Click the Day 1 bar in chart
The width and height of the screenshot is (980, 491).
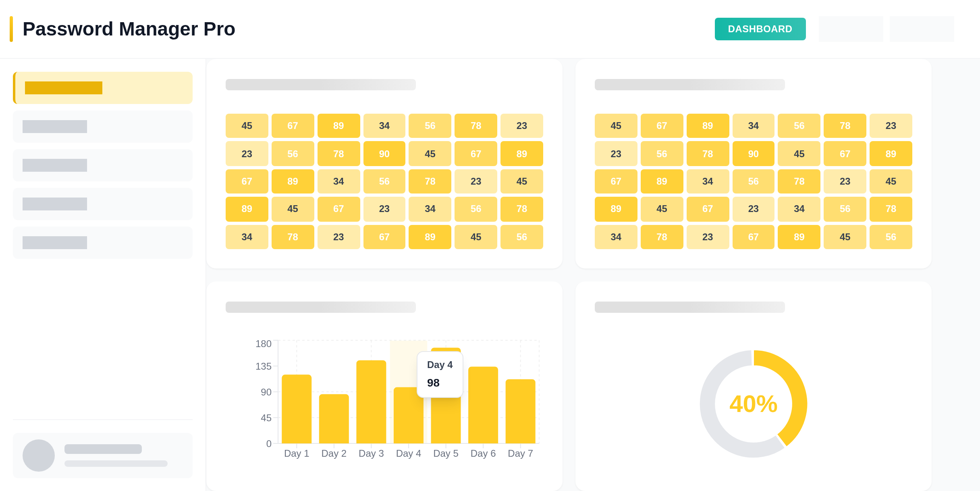297,409
